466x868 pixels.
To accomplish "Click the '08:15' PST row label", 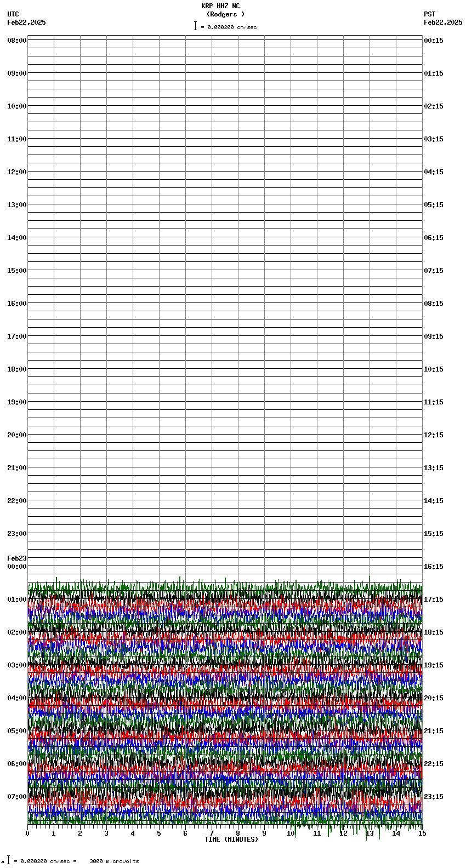I will [434, 304].
